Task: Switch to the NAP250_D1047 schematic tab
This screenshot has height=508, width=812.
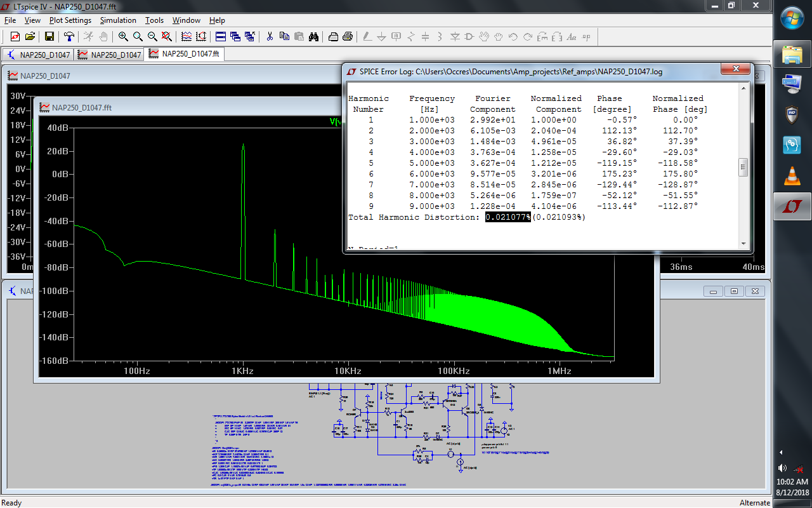Action: click(38, 55)
